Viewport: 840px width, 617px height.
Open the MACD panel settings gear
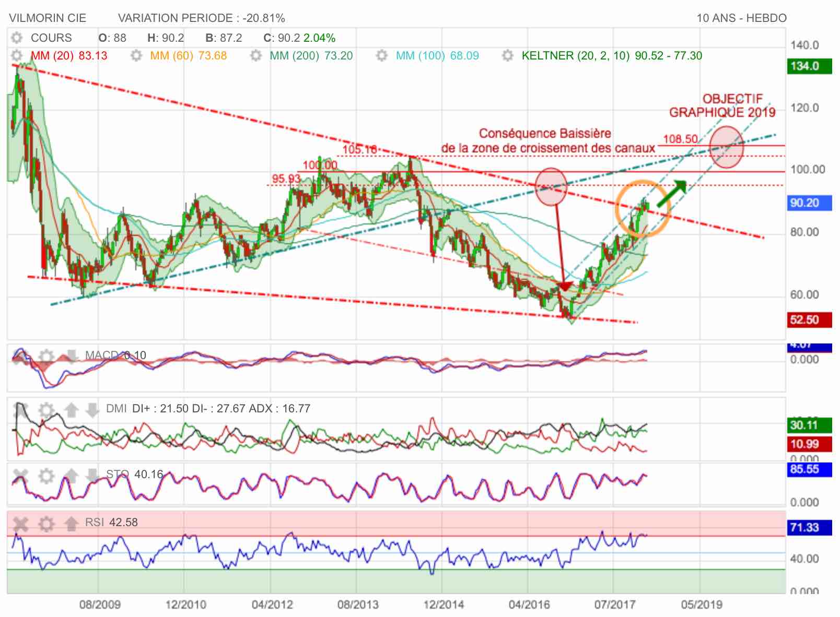(x=46, y=357)
